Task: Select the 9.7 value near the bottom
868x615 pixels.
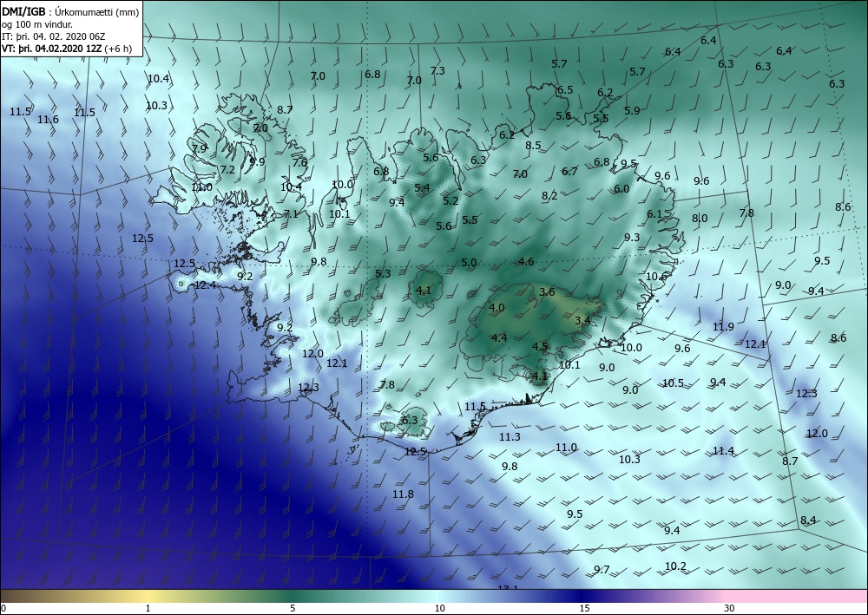Action: [602, 569]
